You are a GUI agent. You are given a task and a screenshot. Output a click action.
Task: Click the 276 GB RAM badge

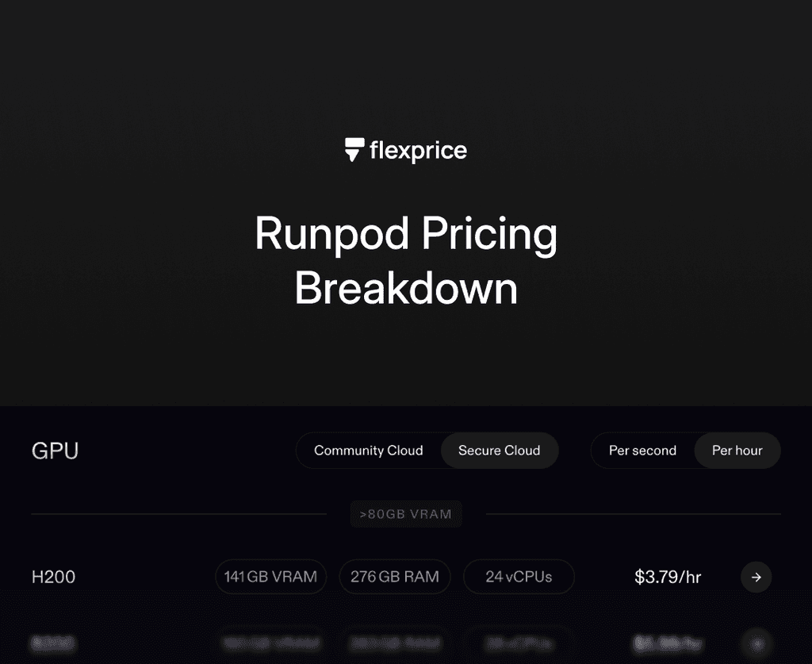pyautogui.click(x=395, y=577)
